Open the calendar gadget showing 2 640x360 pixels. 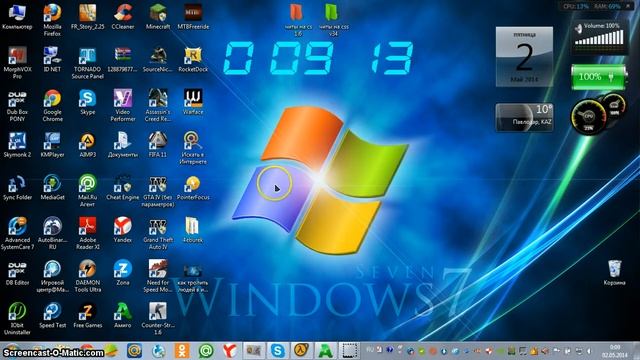524,57
